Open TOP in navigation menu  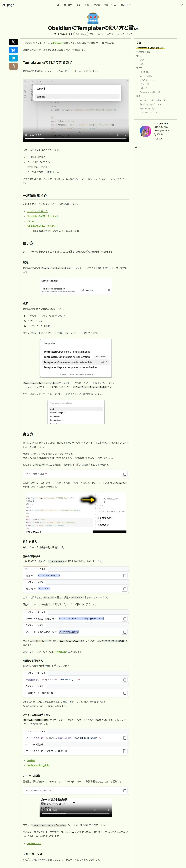(57, 5)
